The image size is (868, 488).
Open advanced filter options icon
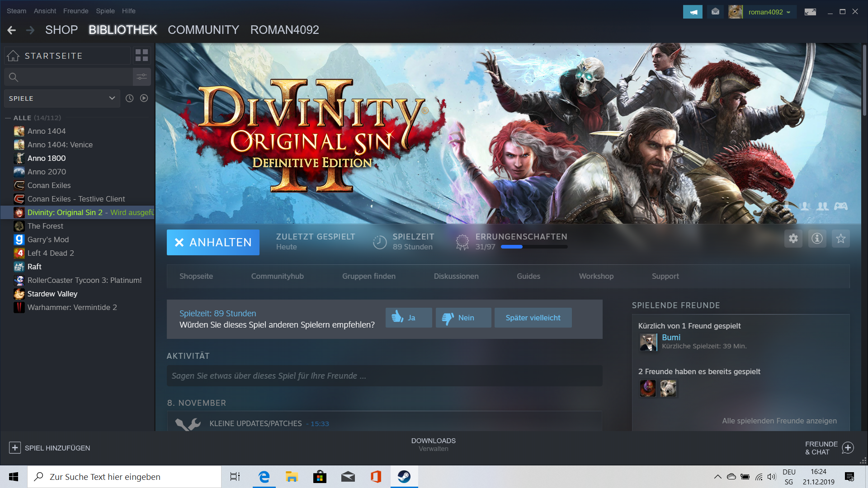coord(142,77)
